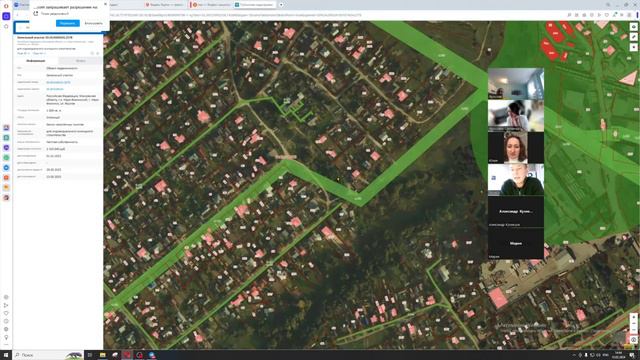
Task: Open the send-arrow icon in the sidebar
Action: point(6,305)
